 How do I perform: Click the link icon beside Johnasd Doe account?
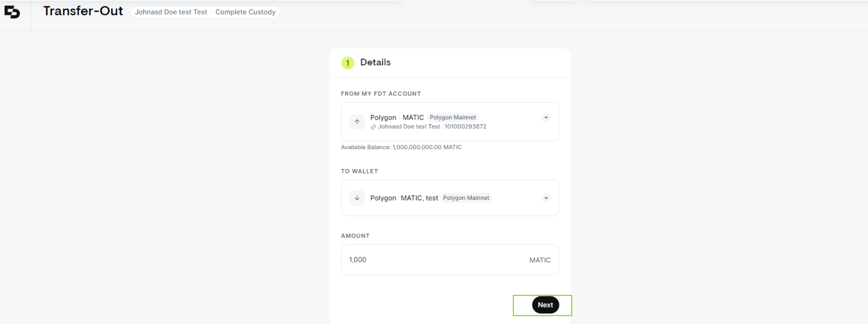[373, 126]
